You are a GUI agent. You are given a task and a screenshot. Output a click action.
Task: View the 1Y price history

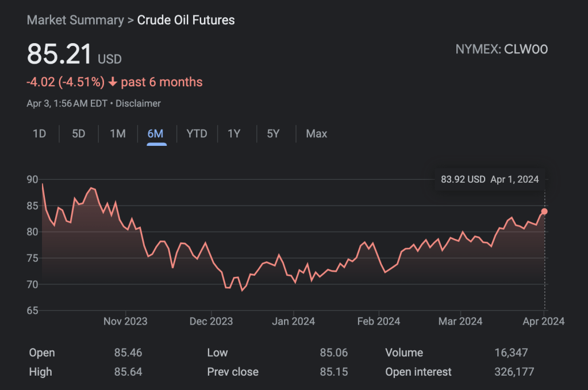[x=234, y=134]
